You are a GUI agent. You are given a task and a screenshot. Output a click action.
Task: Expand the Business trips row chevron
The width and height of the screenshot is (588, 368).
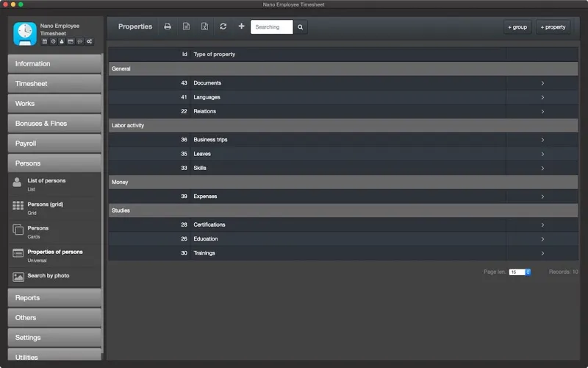[x=542, y=140]
